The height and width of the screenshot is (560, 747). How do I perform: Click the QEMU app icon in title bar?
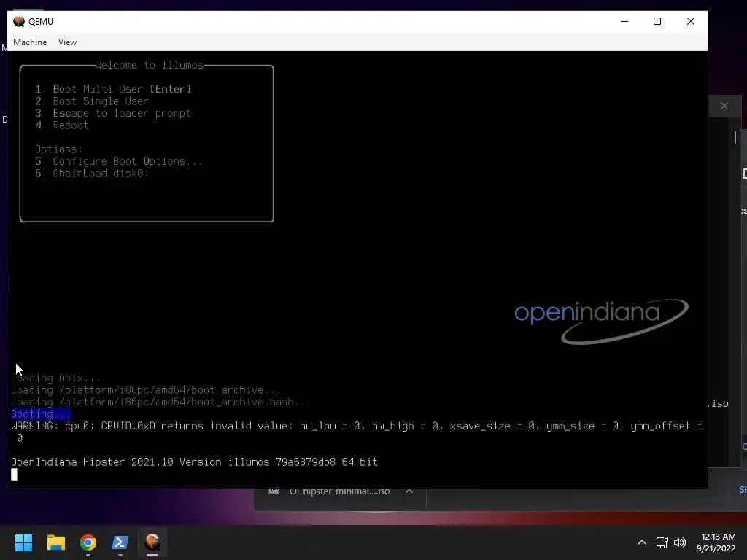[19, 21]
